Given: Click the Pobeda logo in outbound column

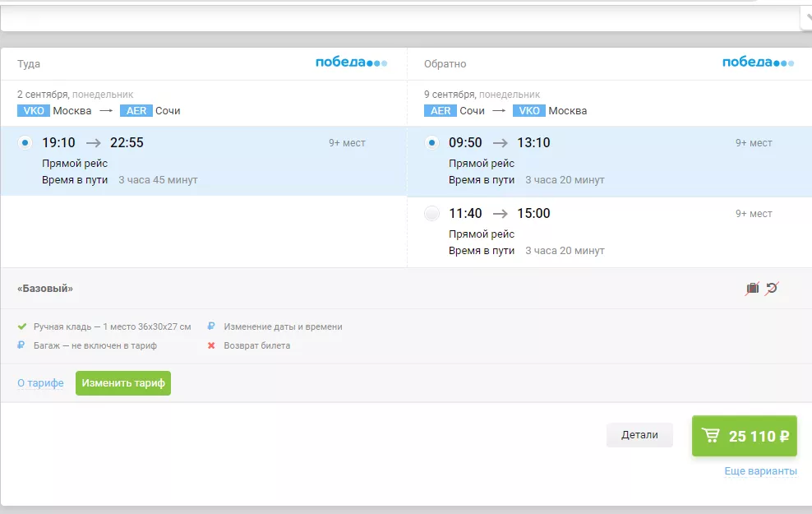Looking at the screenshot, I should pyautogui.click(x=351, y=63).
